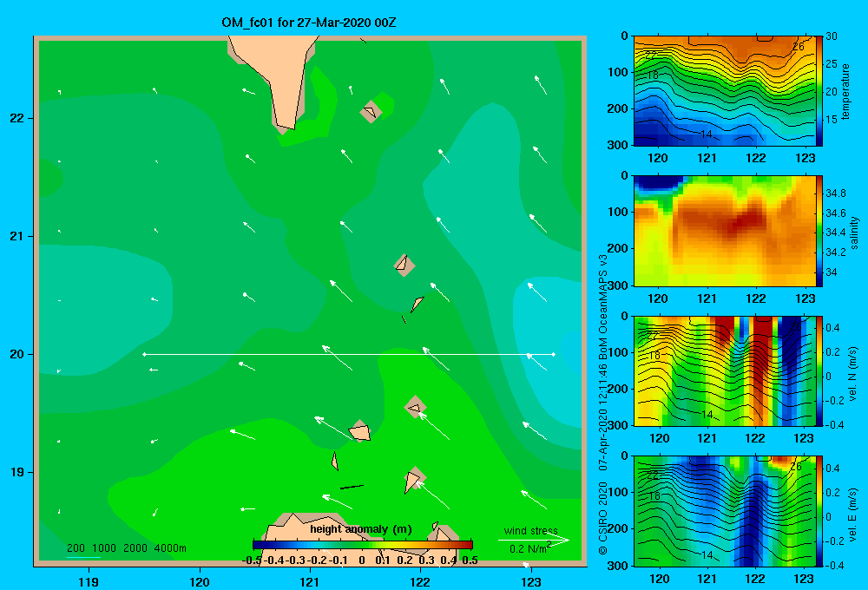
Task: Click the small island near 20.7N 121.85E
Action: (x=404, y=265)
